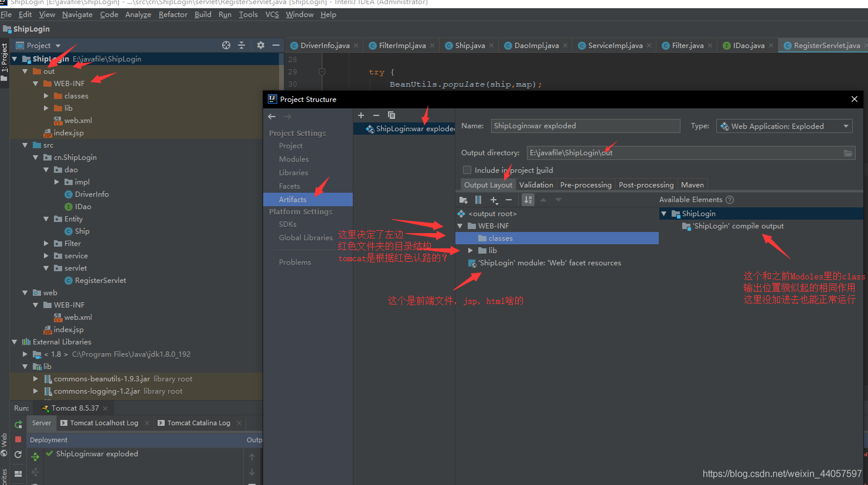Add a new artifact with the plus icon
Viewport: 868px width, 485px height.
(x=361, y=115)
